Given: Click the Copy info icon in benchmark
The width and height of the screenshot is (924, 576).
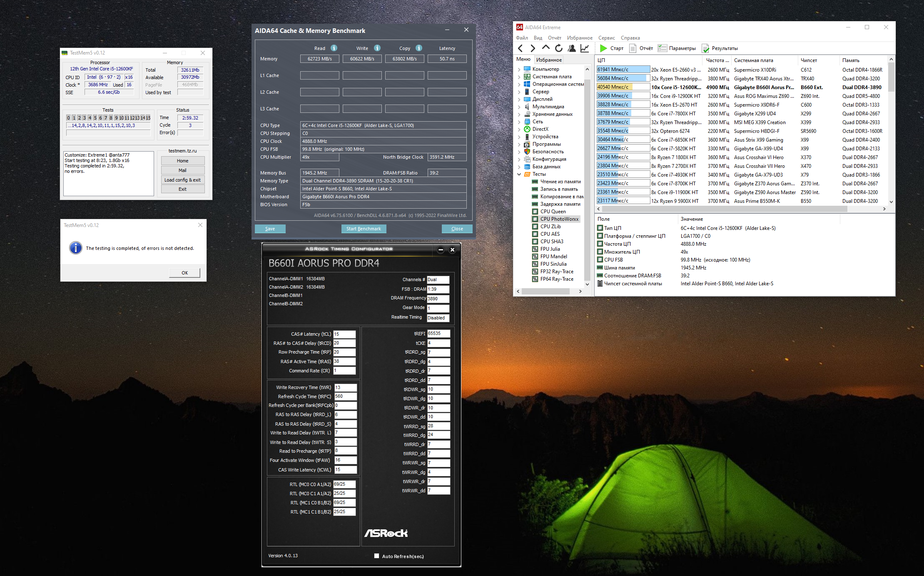Looking at the screenshot, I should [419, 48].
